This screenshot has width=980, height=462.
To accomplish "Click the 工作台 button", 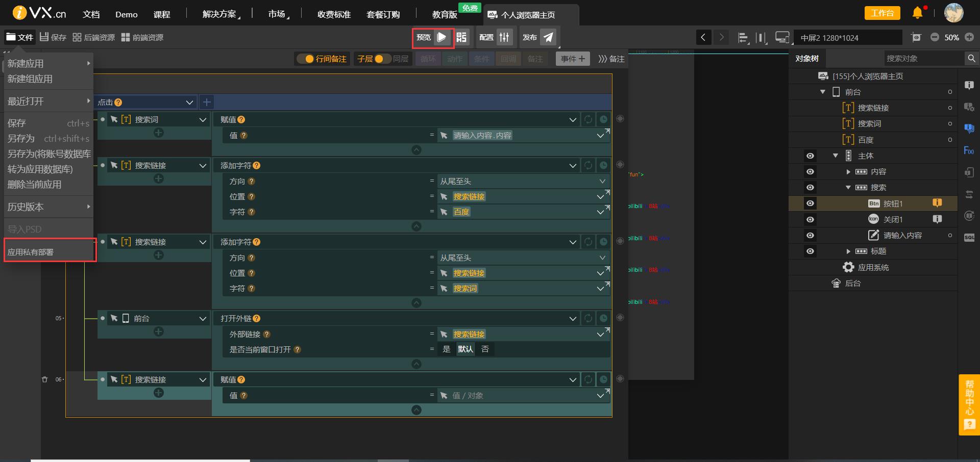I will [882, 13].
